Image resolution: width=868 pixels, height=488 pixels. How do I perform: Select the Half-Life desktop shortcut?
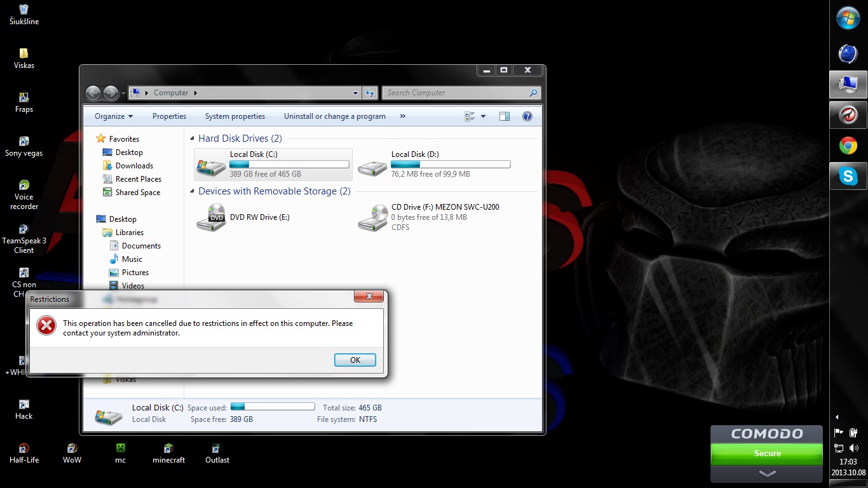(24, 453)
